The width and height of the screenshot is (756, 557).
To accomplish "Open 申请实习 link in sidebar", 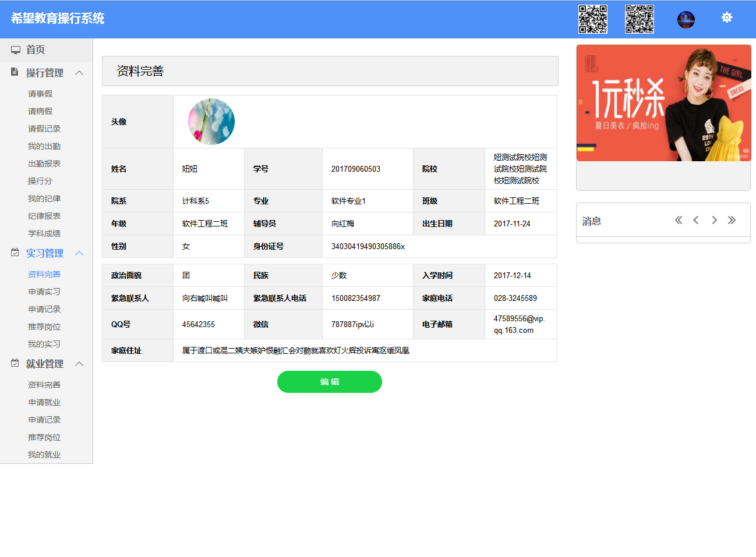I will tap(44, 292).
